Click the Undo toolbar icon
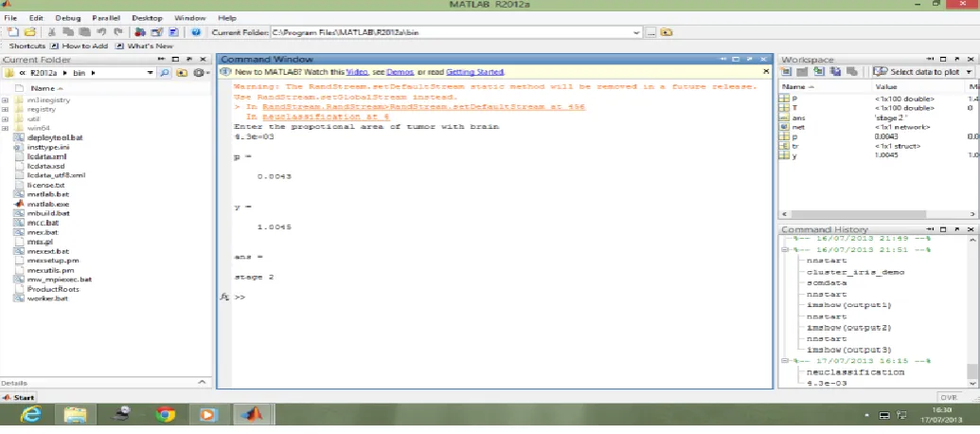The image size is (980, 434). tap(101, 32)
